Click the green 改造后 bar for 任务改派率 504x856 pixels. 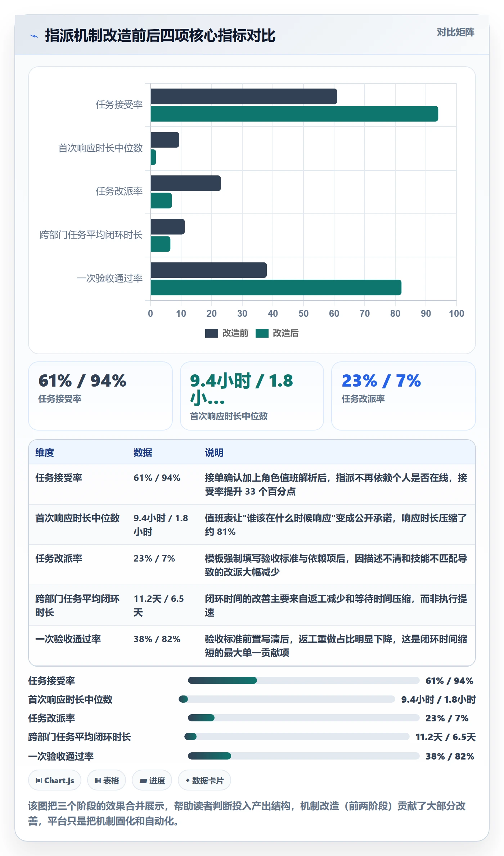[x=161, y=201]
